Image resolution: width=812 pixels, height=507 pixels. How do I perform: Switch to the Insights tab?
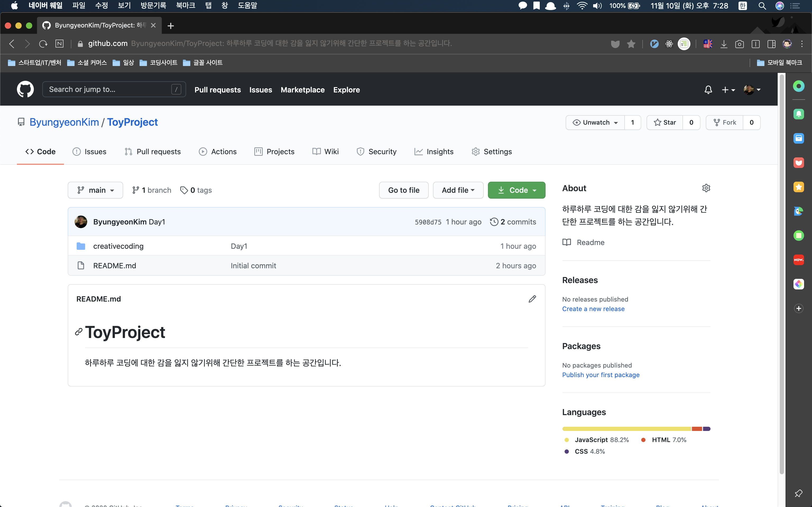434,152
